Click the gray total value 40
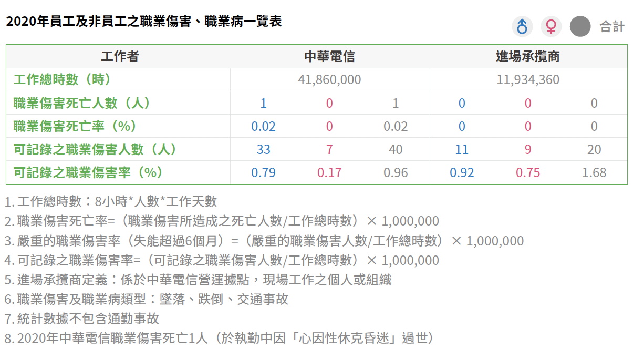 tap(396, 149)
